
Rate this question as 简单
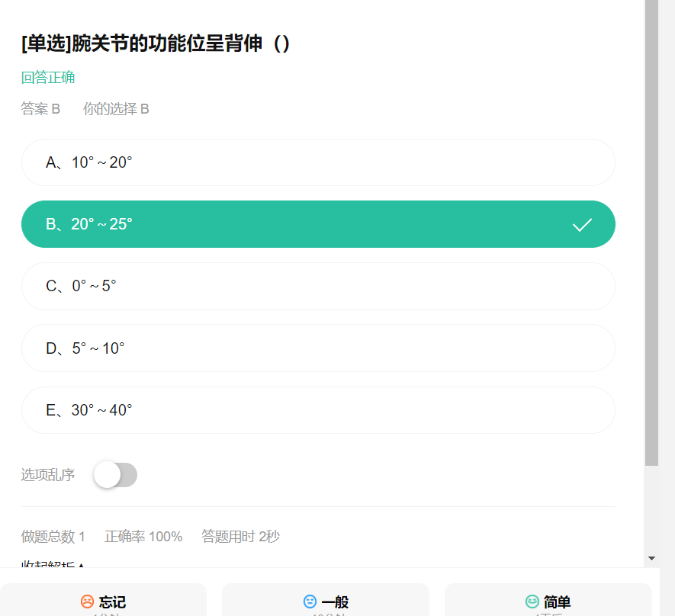pyautogui.click(x=548, y=600)
